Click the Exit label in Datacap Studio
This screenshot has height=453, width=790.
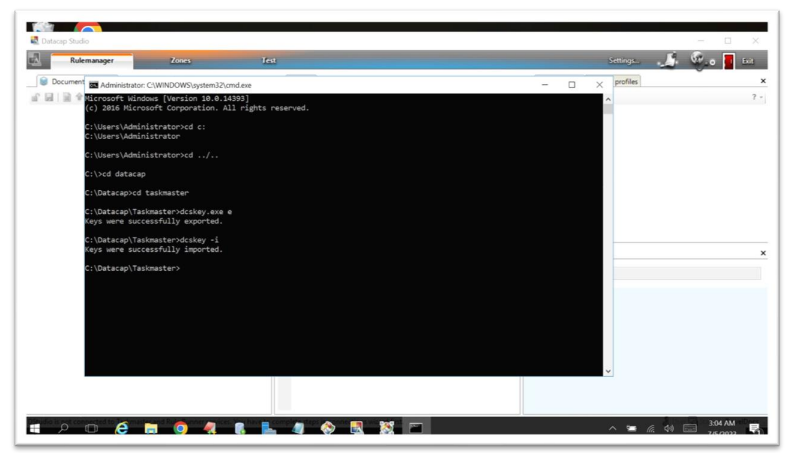[x=748, y=61]
